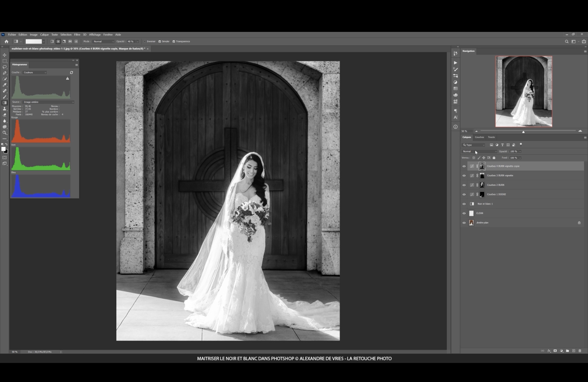Screen dimensions: 588x382
Task: Click the histogram refresh icon
Action: [71, 72]
